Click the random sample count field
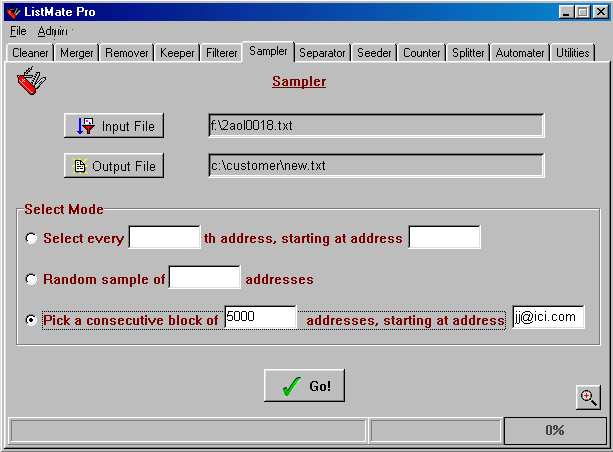The height and width of the screenshot is (452, 613). pyautogui.click(x=204, y=278)
